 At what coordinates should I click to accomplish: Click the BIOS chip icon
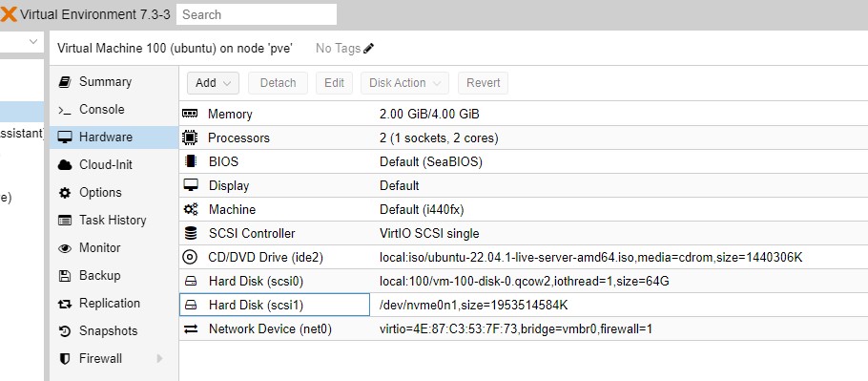[191, 161]
